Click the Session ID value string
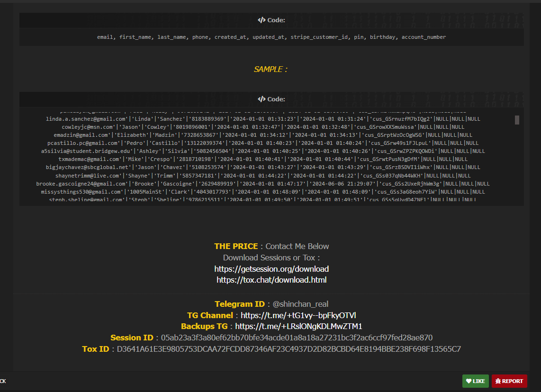 [x=297, y=338]
